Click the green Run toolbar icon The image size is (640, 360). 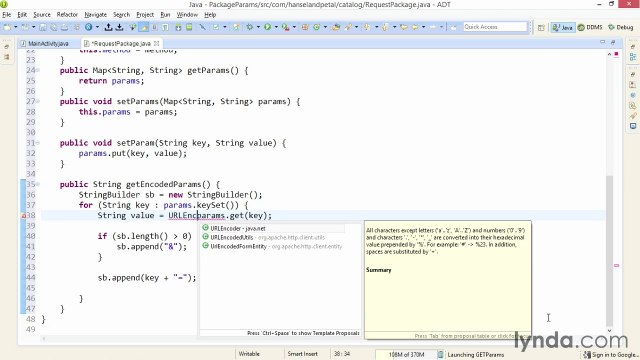[267, 27]
